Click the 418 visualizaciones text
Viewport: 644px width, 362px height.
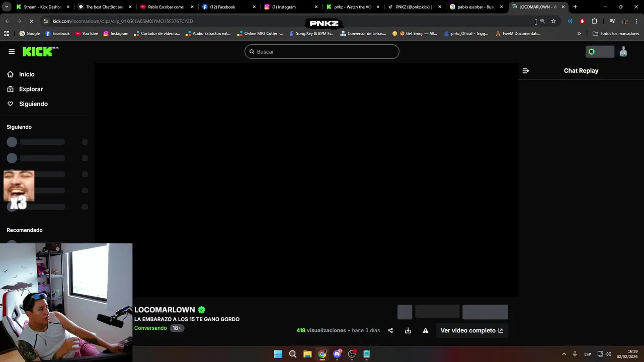tap(321, 330)
